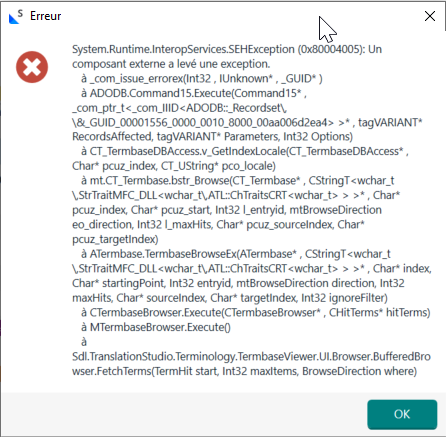Image resolution: width=446 pixels, height=437 pixels.
Task: Click the red error cross icon
Action: tap(32, 67)
